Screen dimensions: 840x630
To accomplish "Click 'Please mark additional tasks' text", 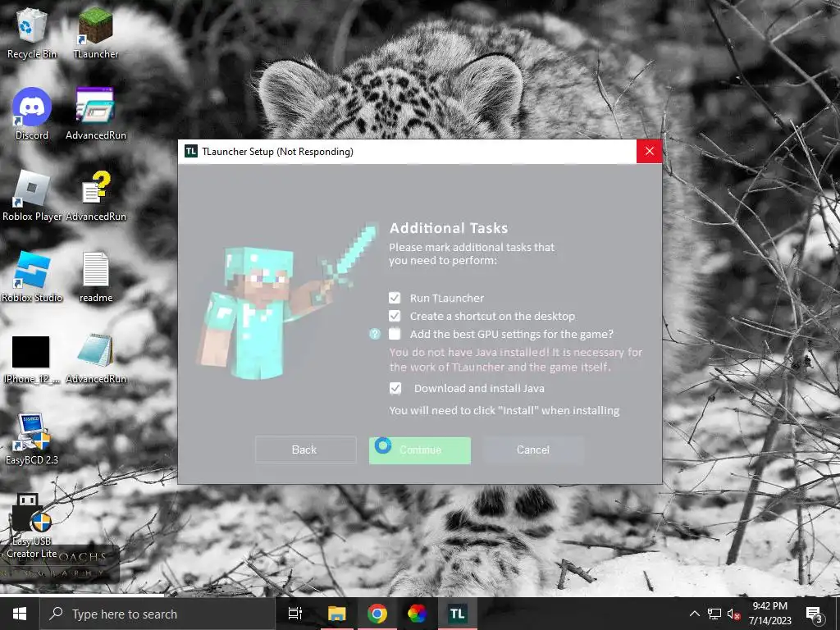I will 472,254.
